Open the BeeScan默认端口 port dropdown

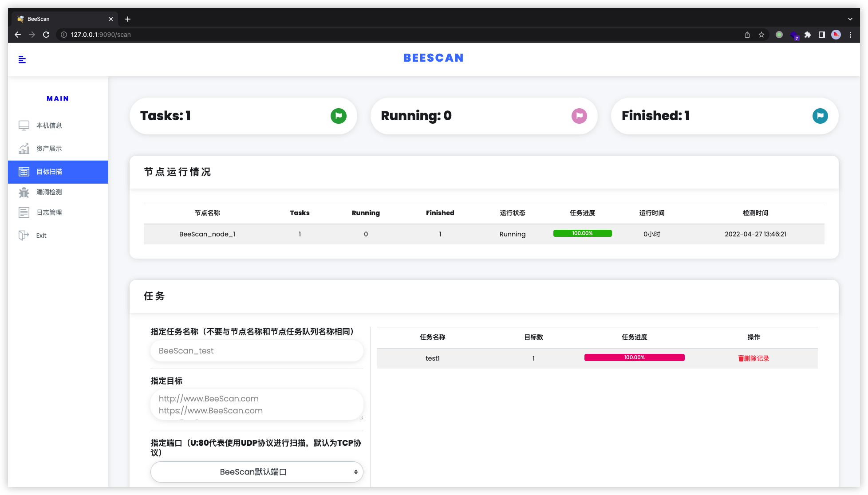pyautogui.click(x=256, y=472)
